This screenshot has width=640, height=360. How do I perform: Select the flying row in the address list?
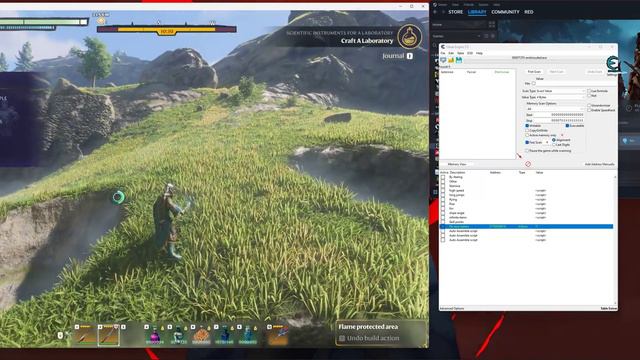point(526,200)
